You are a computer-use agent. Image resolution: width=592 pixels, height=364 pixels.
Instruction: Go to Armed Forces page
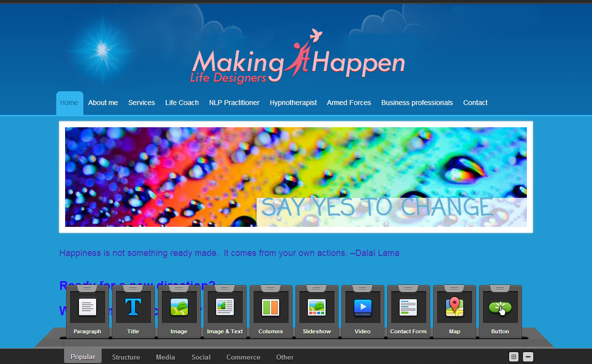(349, 103)
